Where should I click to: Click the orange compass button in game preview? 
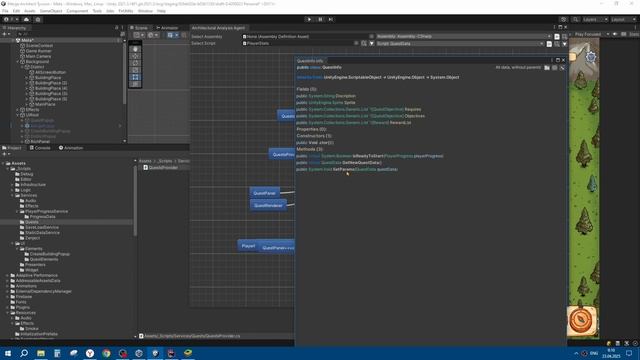coord(582,320)
